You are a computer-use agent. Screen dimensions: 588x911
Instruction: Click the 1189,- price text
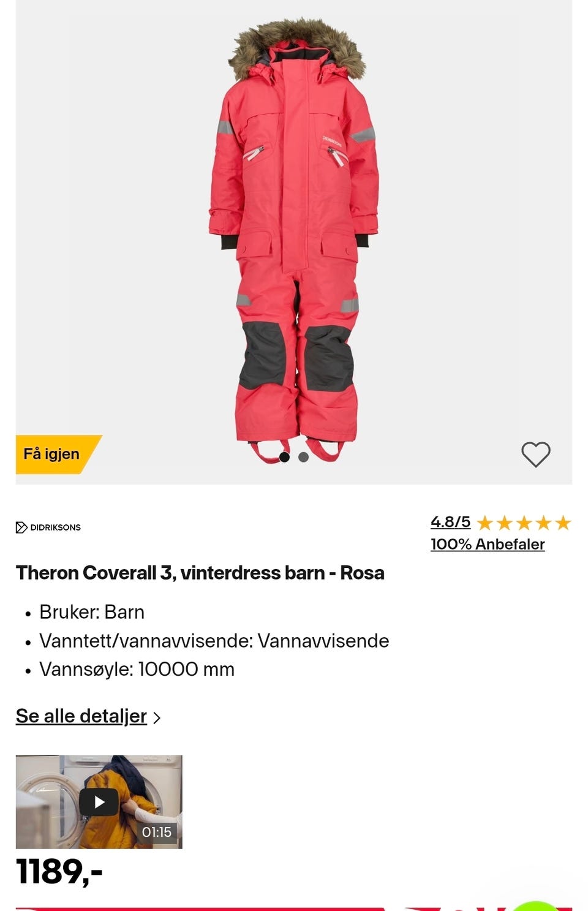(x=59, y=871)
